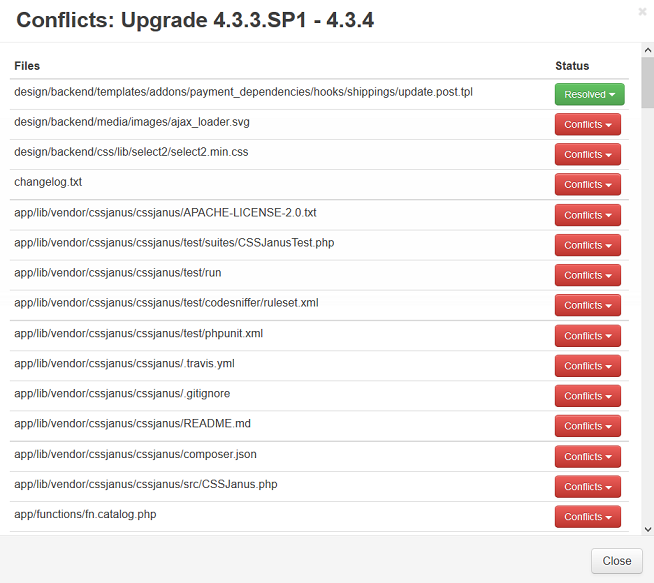
Task: Click scrollbar up arrow
Action: click(x=647, y=50)
